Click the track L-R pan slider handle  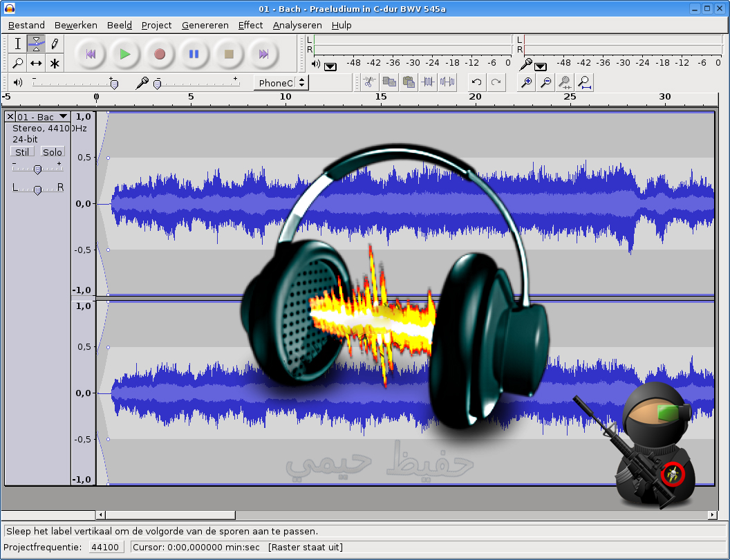(x=38, y=189)
